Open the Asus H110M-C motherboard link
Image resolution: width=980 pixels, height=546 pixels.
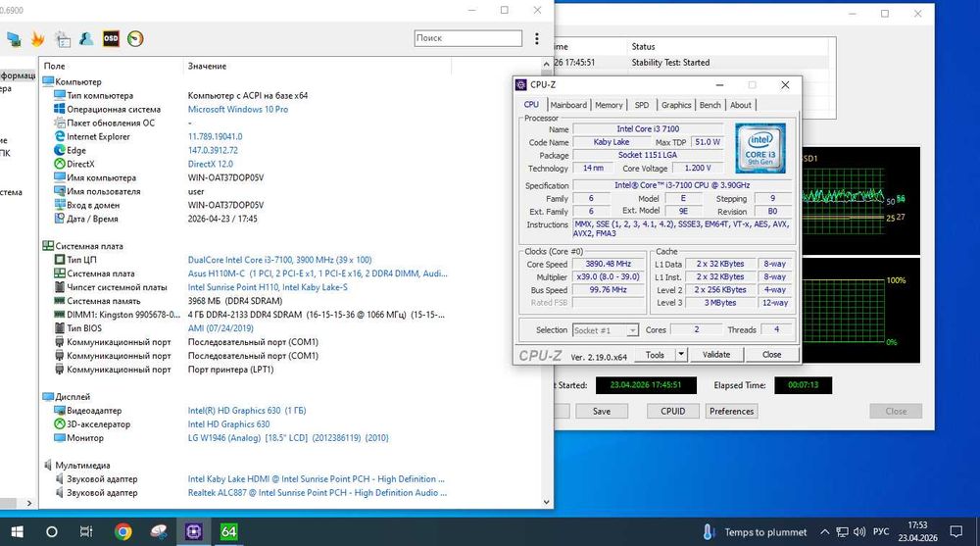point(318,273)
